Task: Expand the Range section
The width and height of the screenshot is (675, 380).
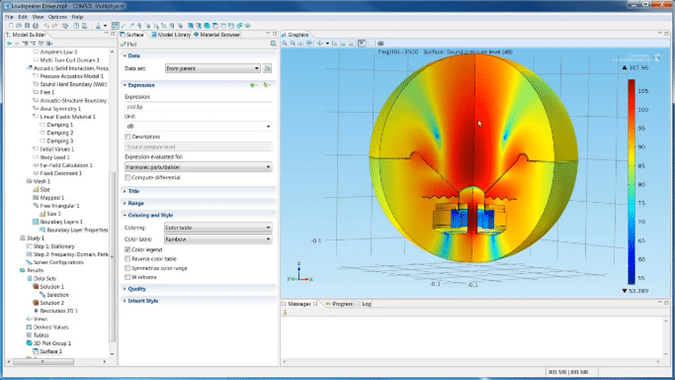Action: coord(136,203)
